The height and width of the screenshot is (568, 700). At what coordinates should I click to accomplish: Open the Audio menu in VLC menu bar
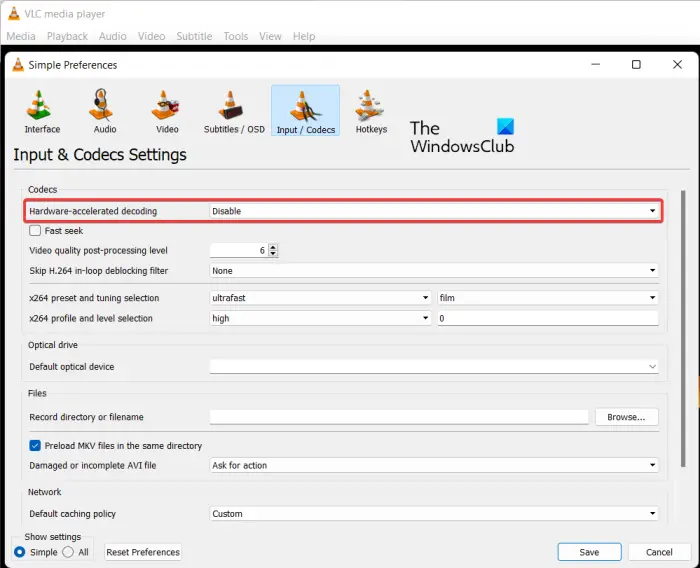click(112, 36)
